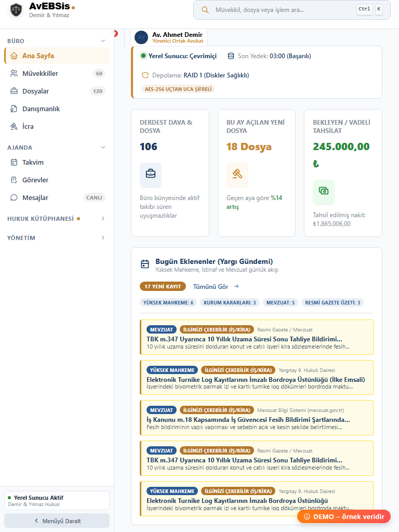Open Mesajlar menu item

tap(57, 197)
